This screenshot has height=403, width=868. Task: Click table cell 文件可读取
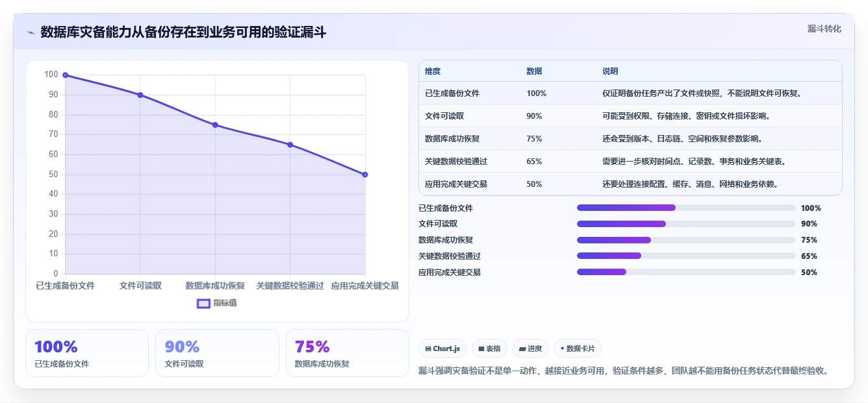(x=444, y=116)
